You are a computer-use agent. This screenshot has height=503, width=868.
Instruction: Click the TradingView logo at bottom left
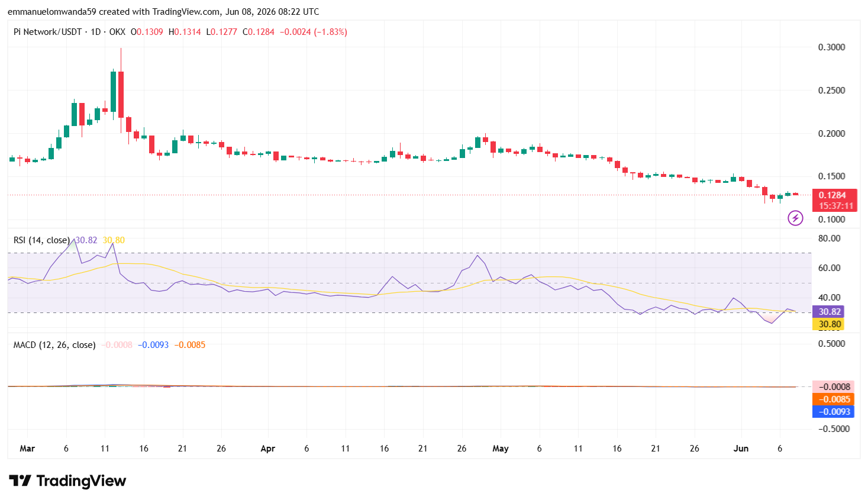[x=67, y=481]
